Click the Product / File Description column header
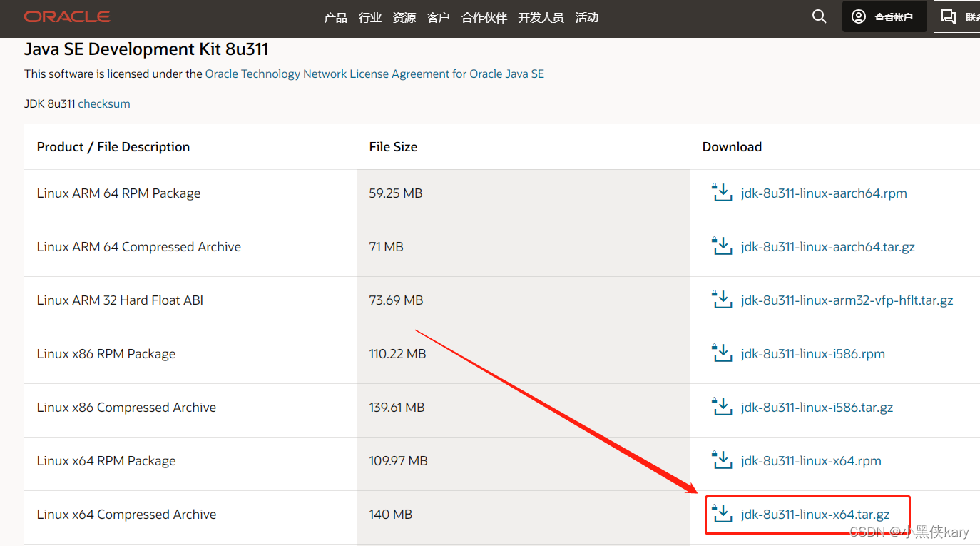The width and height of the screenshot is (980, 546). point(113,147)
